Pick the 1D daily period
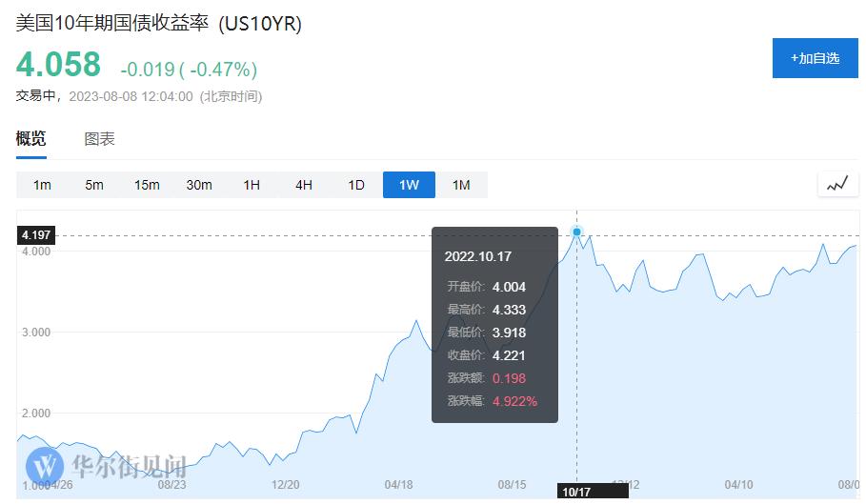 point(356,185)
